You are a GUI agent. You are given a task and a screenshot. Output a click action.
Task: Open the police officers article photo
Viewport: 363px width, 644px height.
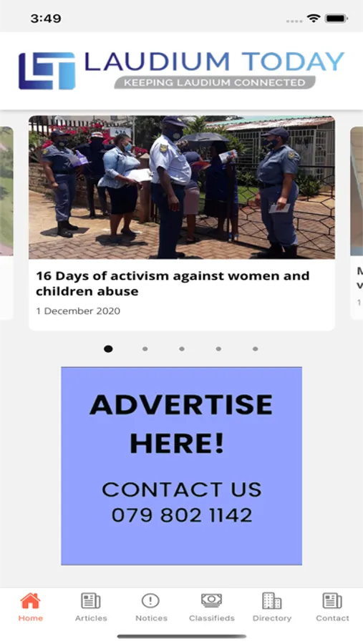click(182, 187)
